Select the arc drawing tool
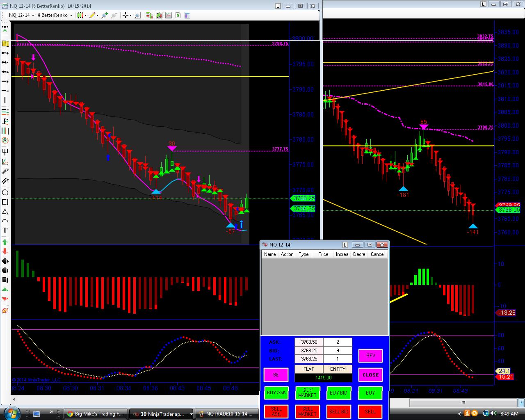The image size is (525, 420). click(5, 221)
